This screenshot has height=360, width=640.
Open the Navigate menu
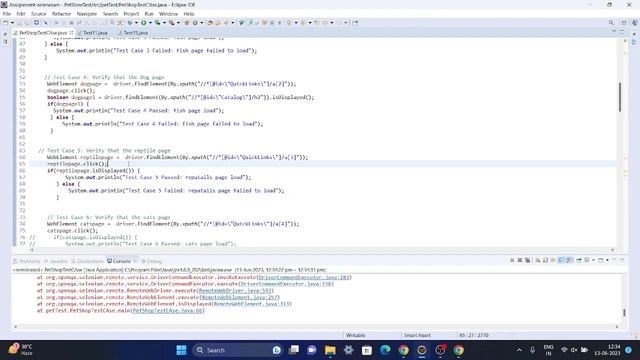[87, 13]
